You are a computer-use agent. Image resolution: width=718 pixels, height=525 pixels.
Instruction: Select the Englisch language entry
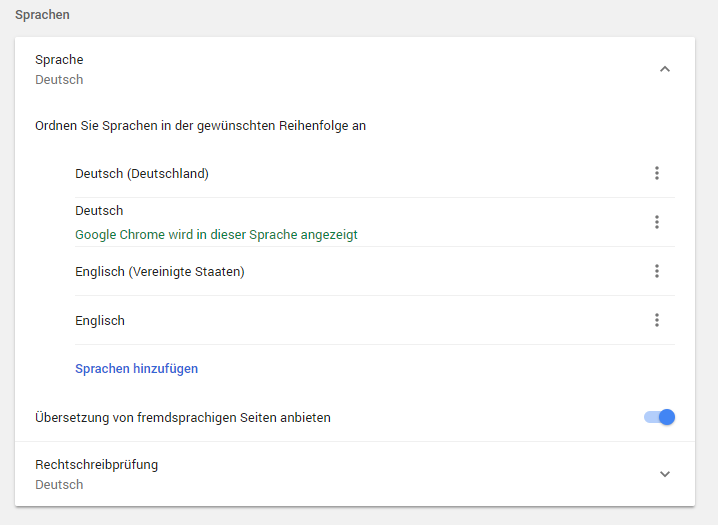[x=100, y=320]
